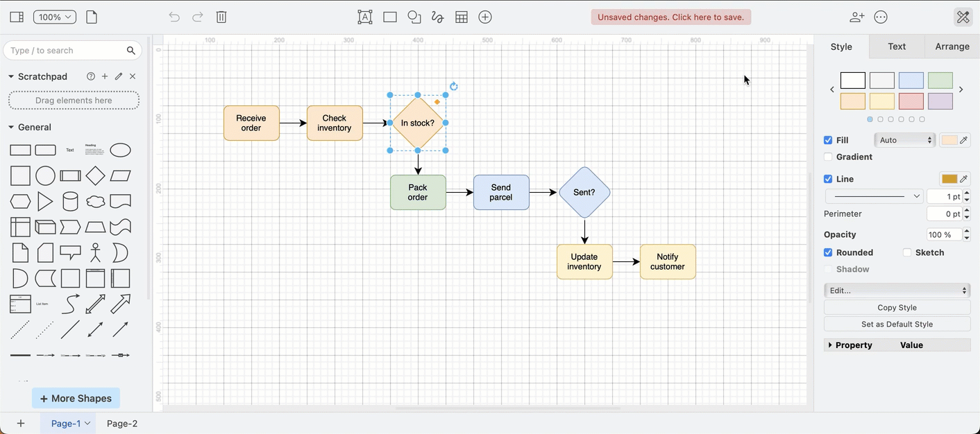Open the line style dropdown
The width and height of the screenshot is (980, 434).
click(x=873, y=196)
